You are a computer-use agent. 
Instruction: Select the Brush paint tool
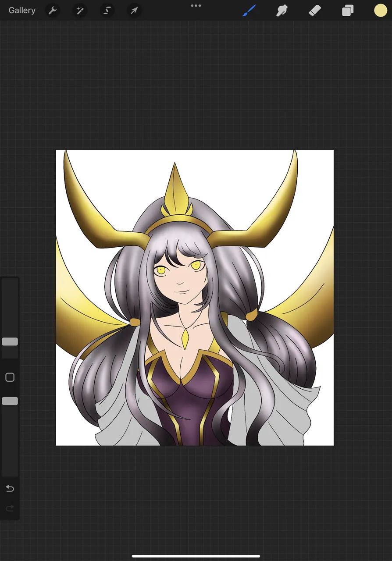(x=249, y=11)
